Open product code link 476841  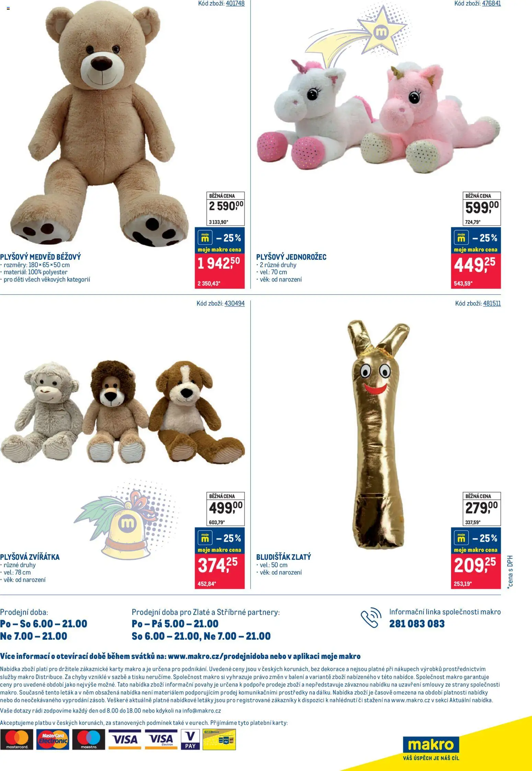(491, 3)
